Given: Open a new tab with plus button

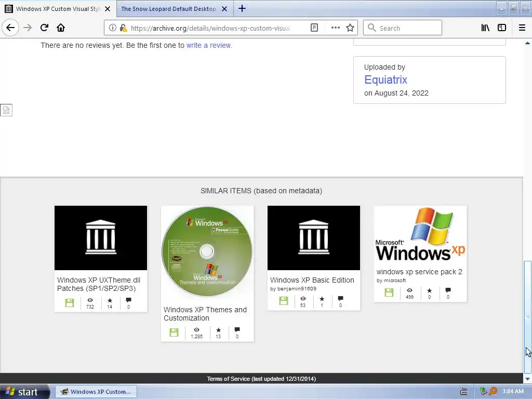Looking at the screenshot, I should (x=242, y=8).
